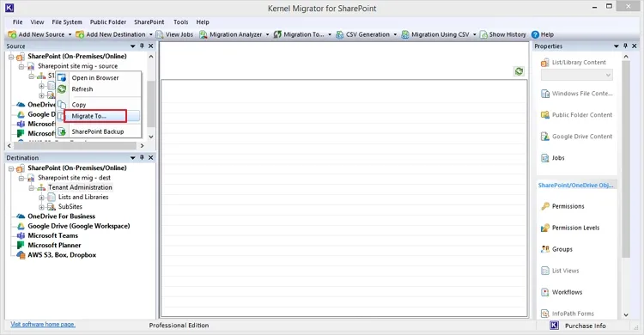The width and height of the screenshot is (644, 335).
Task: Pin the Destination panel
Action: pos(142,157)
